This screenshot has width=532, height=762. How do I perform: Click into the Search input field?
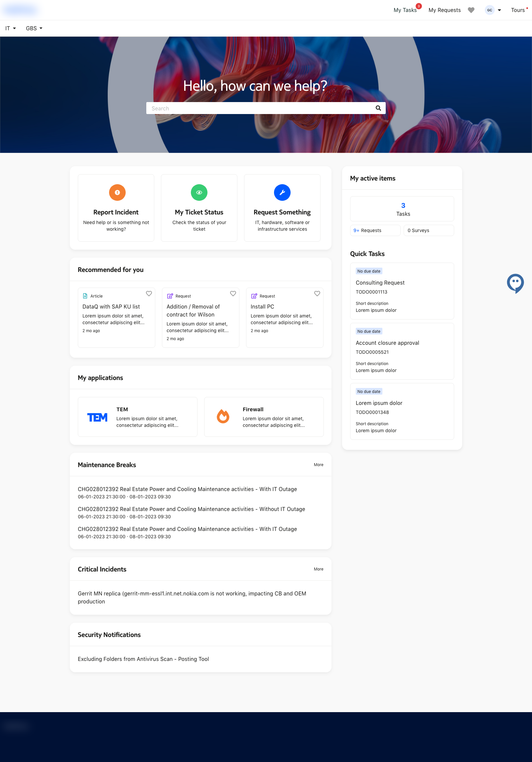259,108
